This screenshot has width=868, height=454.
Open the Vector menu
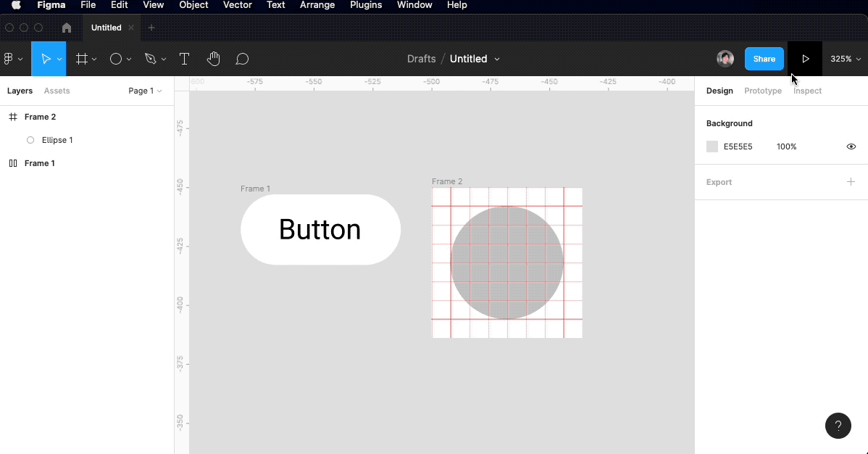point(238,5)
